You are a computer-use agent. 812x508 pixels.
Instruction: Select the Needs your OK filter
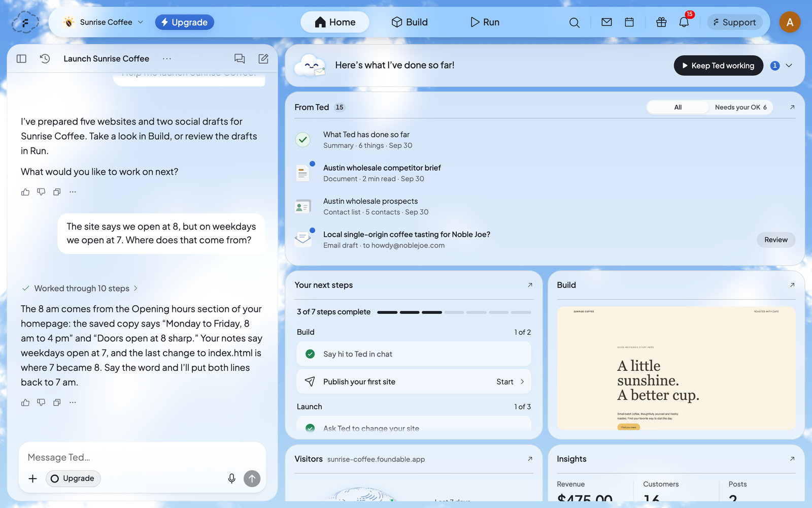740,107
